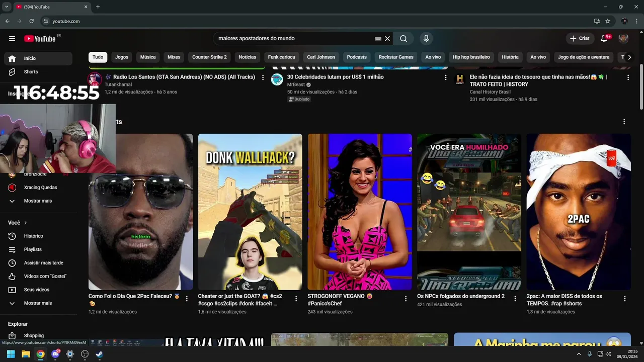Select the Música filter chip
This screenshot has width=644, height=362.
click(148, 57)
